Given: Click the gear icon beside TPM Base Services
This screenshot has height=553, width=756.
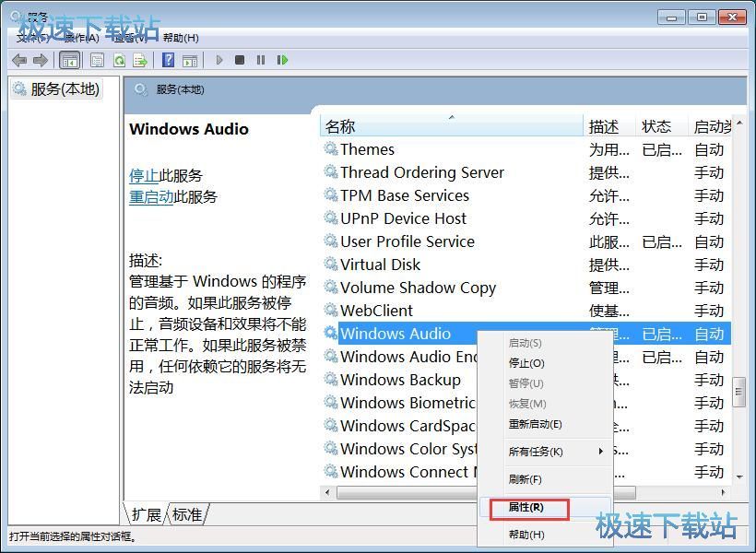Looking at the screenshot, I should (x=331, y=194).
